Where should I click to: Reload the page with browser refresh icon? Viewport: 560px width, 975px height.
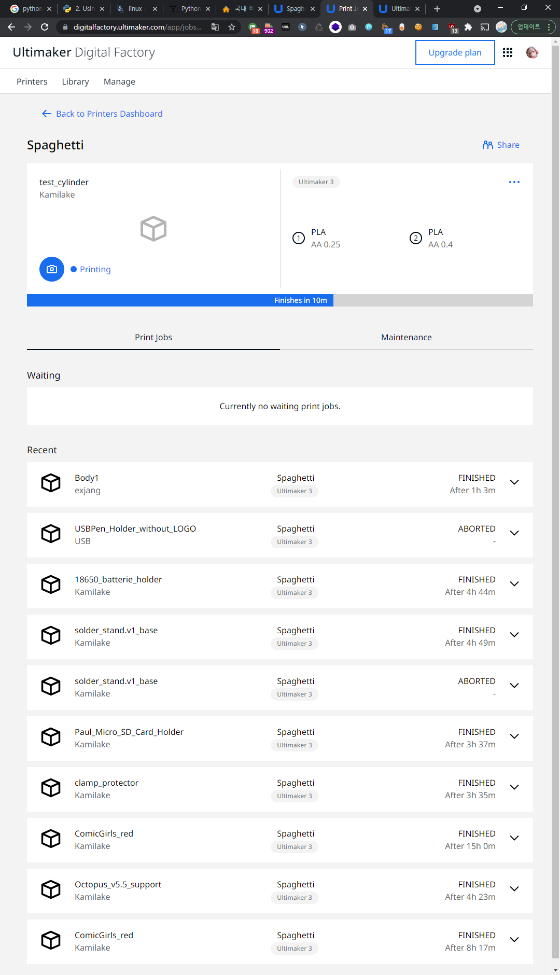tap(45, 27)
